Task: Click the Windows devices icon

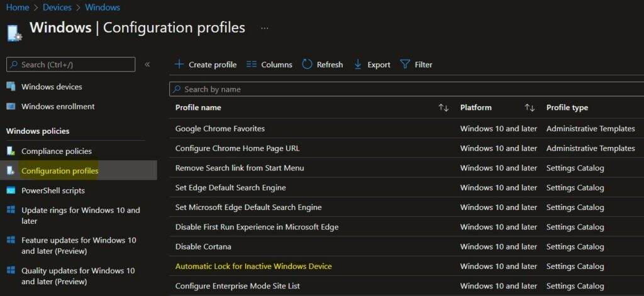Action: [11, 87]
